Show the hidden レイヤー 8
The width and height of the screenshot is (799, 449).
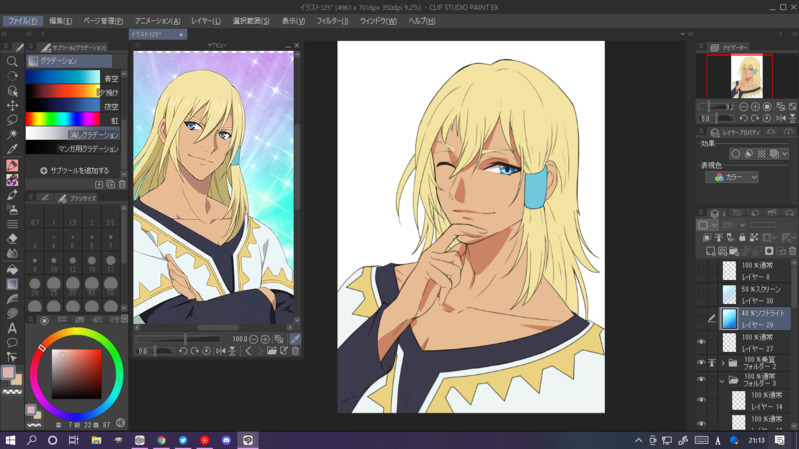[x=701, y=271]
